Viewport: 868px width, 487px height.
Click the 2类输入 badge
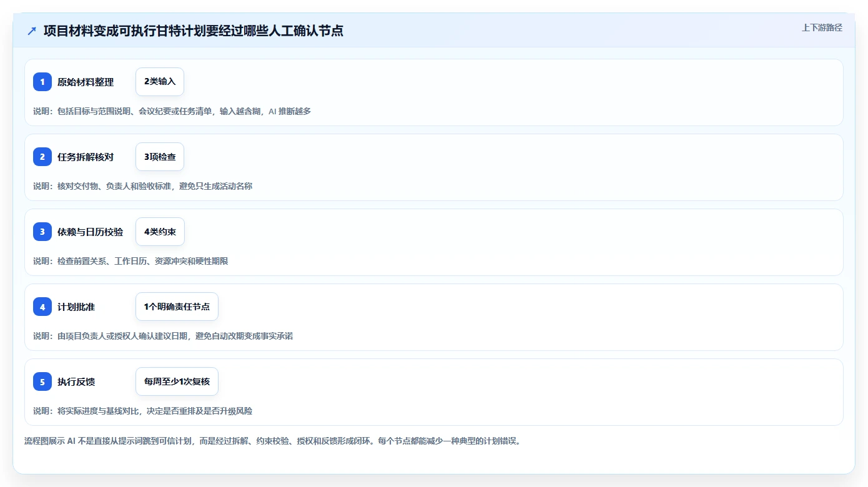(x=160, y=82)
